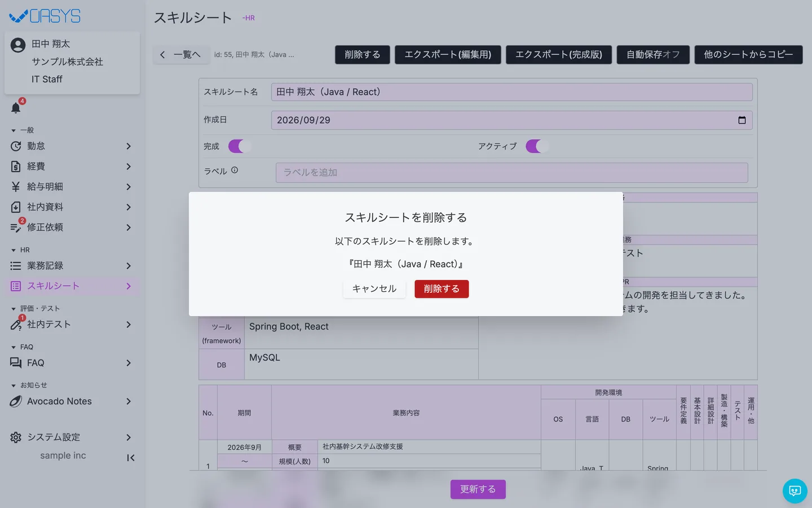Select the Avocado Notes menu item
812x508 pixels.
[72, 401]
